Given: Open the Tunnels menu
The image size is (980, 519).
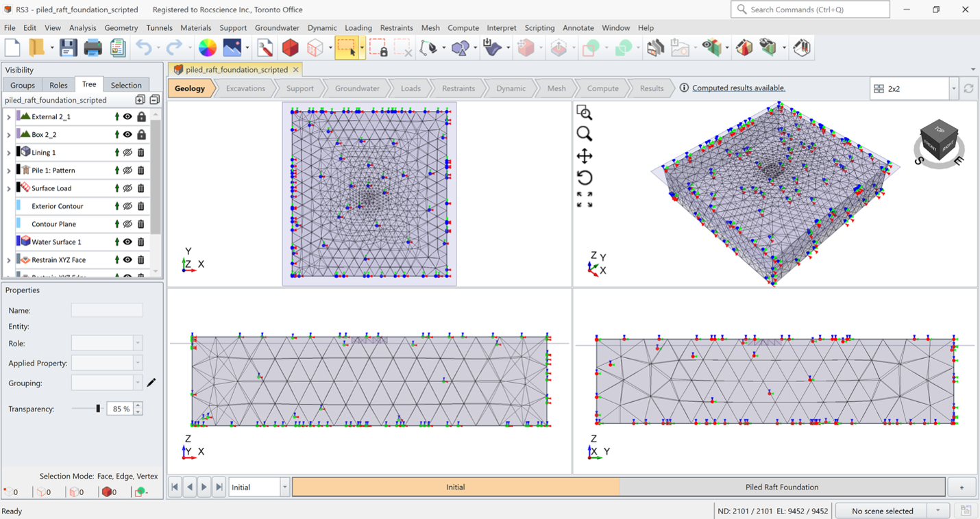Looking at the screenshot, I should pyautogui.click(x=159, y=28).
